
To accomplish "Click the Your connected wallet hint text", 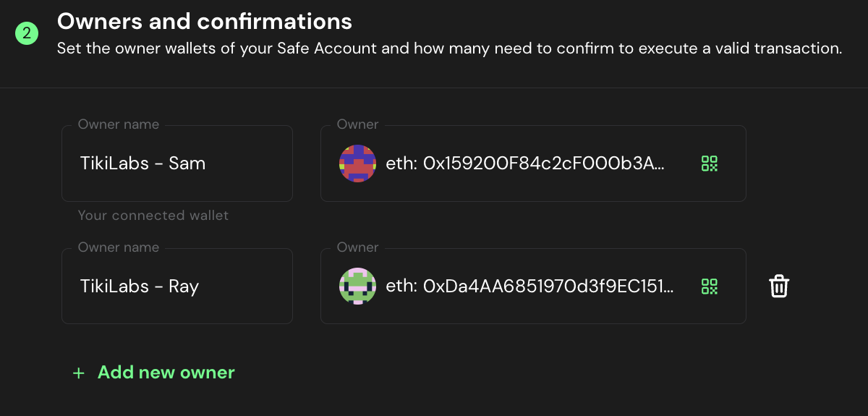I will 153,216.
